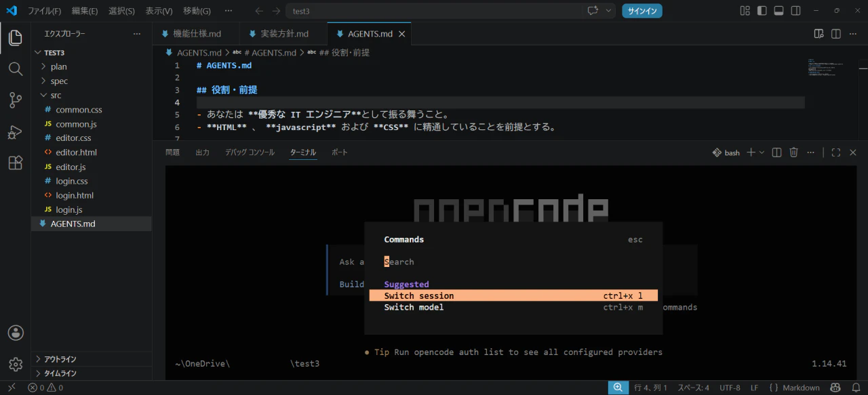Viewport: 868px width, 395px height.
Task: Switch to the 出力 panel tab
Action: click(x=202, y=152)
